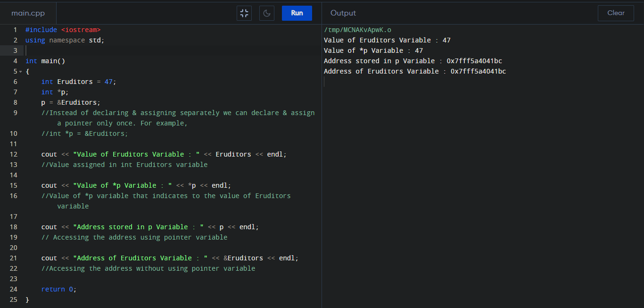Select the main.cpp tab
This screenshot has width=644, height=308.
click(28, 13)
